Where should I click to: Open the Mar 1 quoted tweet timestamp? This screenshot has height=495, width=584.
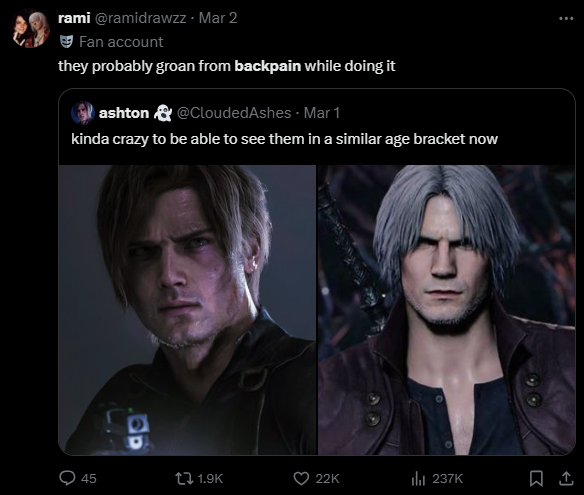[322, 113]
